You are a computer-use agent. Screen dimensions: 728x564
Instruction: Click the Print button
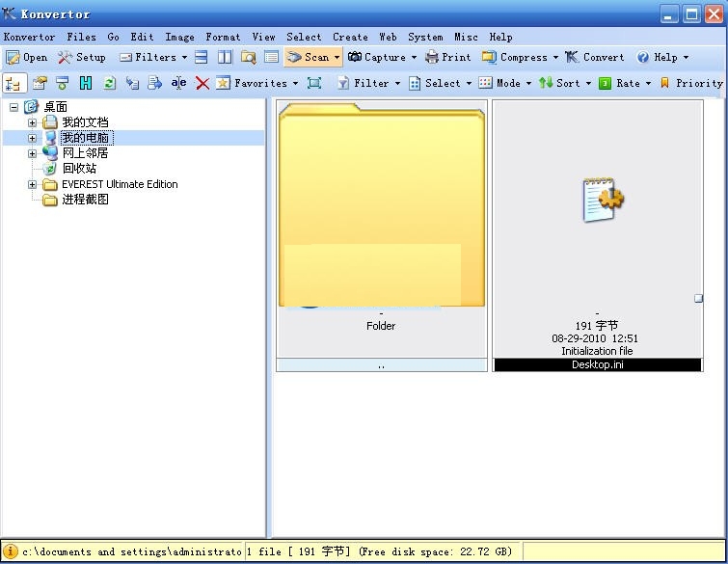pos(448,57)
